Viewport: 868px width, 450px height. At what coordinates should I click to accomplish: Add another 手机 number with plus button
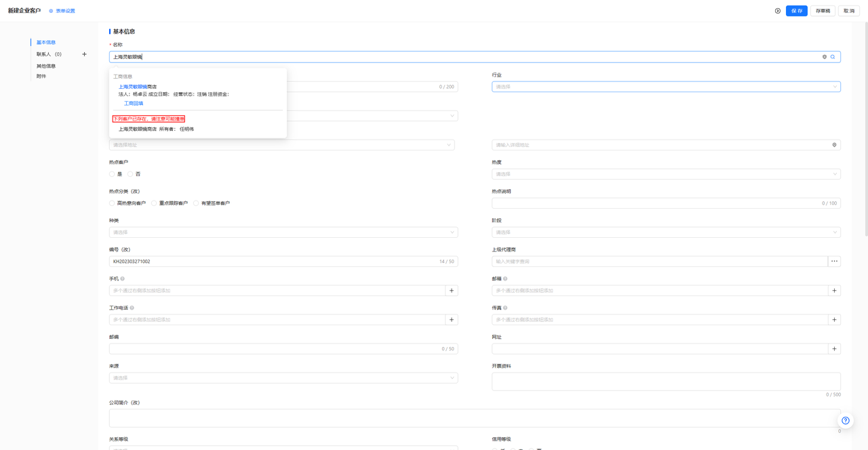[452, 291]
